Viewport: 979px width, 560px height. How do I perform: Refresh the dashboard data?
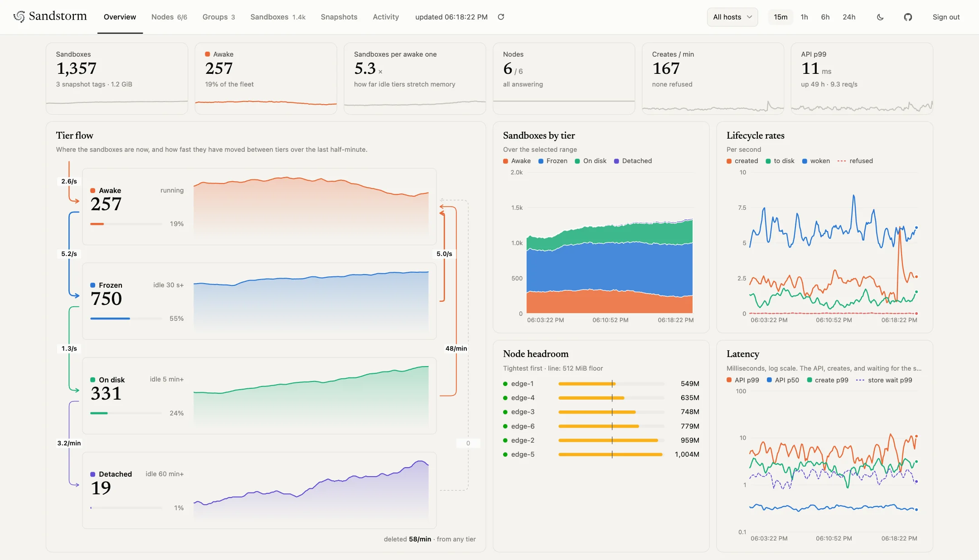tap(501, 17)
